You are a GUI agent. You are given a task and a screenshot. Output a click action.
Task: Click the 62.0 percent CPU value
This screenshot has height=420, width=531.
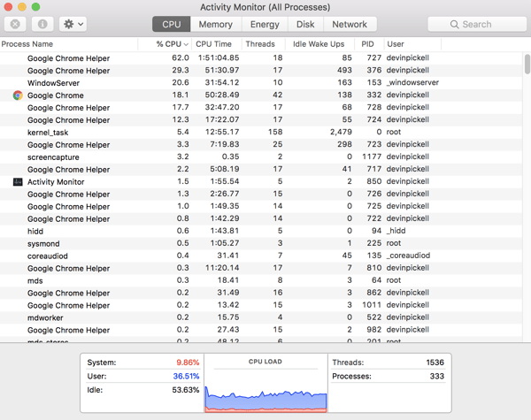(181, 57)
